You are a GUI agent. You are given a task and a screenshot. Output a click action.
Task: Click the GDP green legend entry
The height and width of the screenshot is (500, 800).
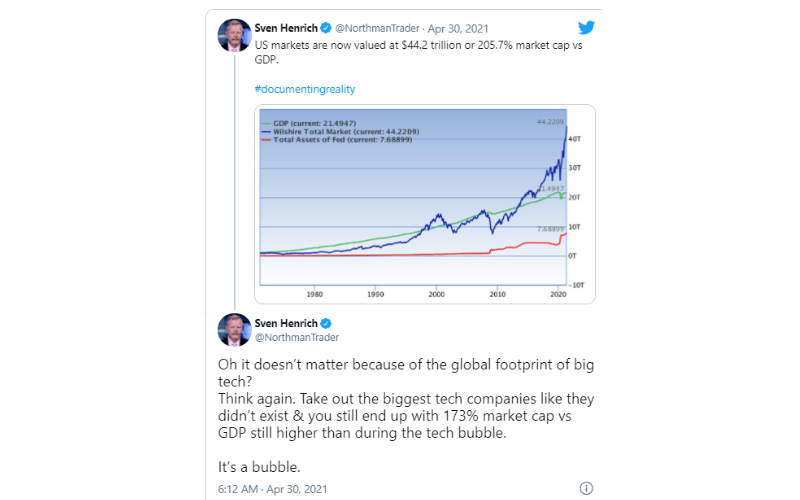[309, 123]
